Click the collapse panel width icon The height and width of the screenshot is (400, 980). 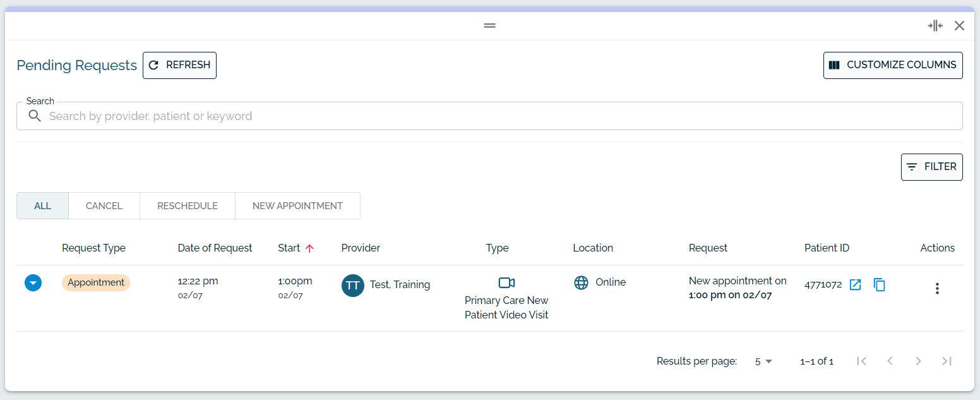[935, 26]
